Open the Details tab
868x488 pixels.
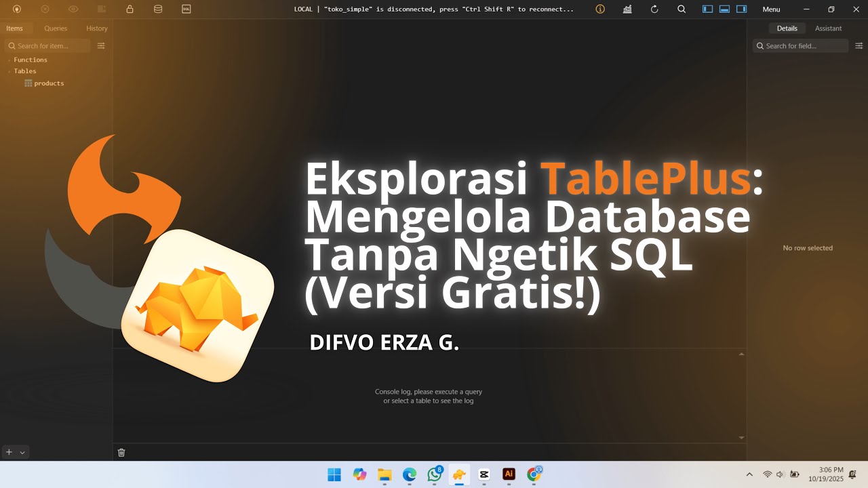tap(787, 28)
